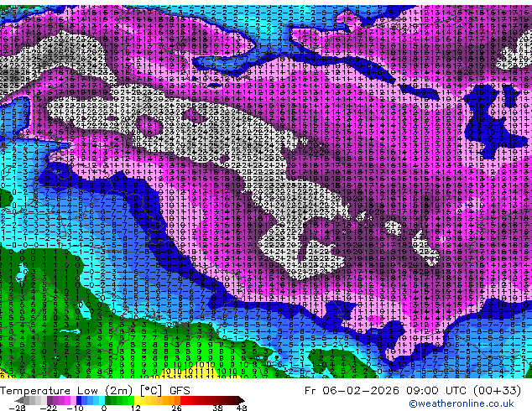
Task: Click the '12' legend label
Action: click(136, 408)
